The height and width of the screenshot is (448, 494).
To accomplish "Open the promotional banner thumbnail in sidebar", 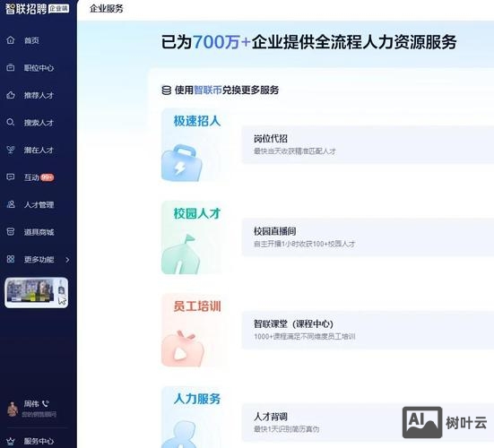I will tap(36, 292).
